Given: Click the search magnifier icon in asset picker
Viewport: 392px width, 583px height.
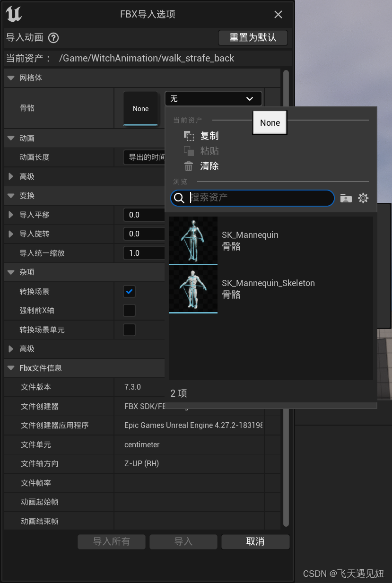Looking at the screenshot, I should tap(179, 198).
